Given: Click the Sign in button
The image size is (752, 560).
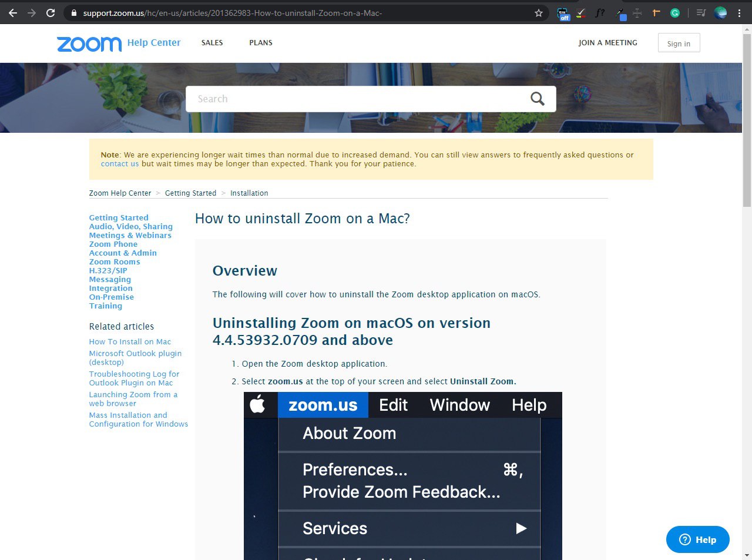Looking at the screenshot, I should pyautogui.click(x=679, y=43).
